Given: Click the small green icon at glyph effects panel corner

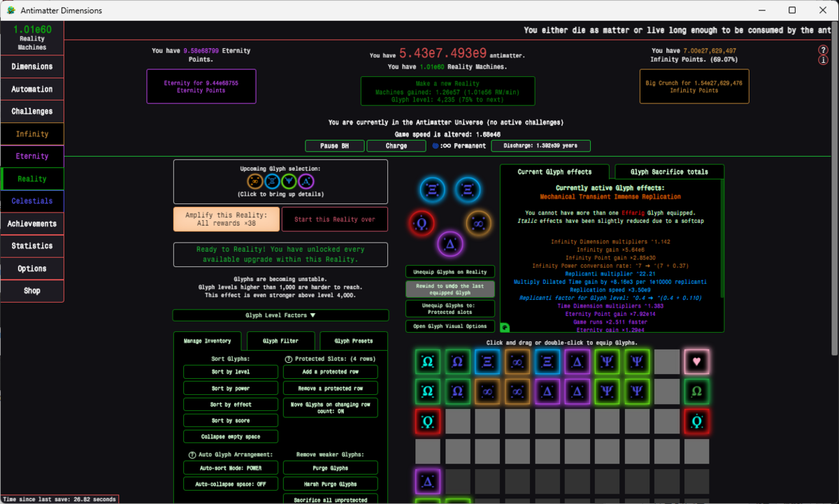Looking at the screenshot, I should coord(505,326).
